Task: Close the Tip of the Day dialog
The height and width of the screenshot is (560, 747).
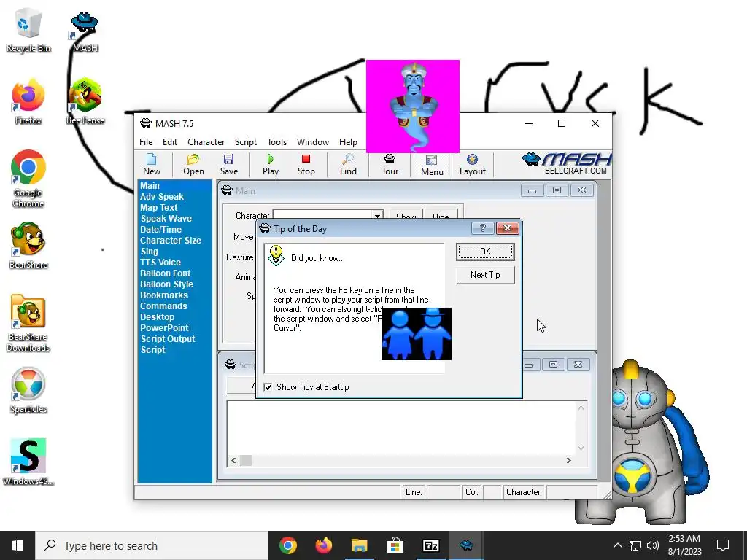Action: (508, 228)
